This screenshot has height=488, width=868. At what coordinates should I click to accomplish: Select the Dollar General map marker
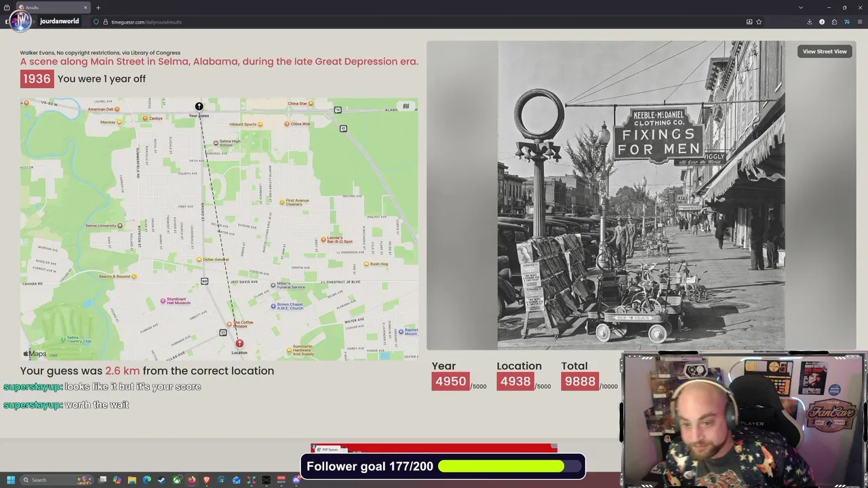199,260
